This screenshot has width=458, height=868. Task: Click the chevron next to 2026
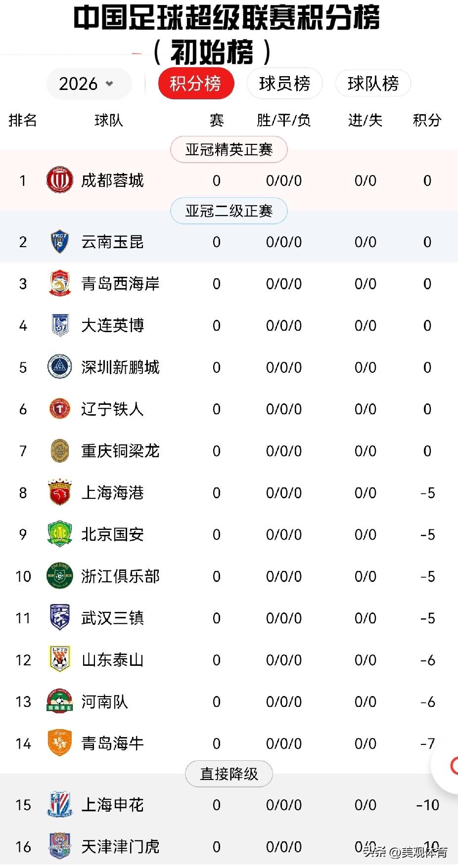110,84
